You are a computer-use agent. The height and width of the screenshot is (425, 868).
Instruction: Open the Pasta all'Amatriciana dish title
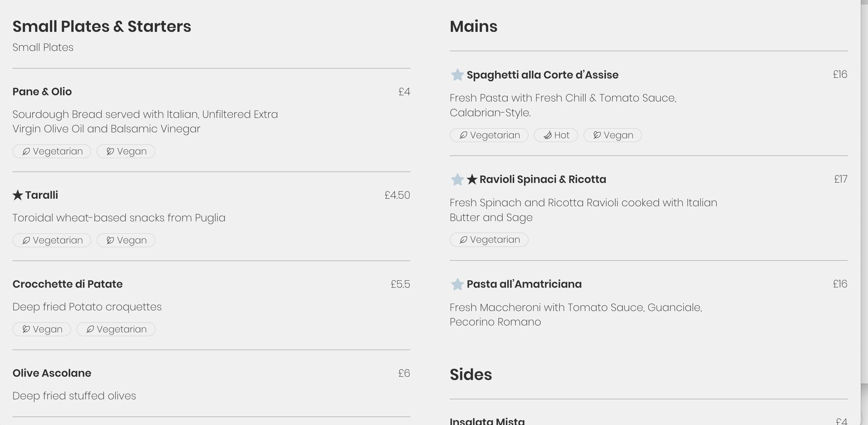pos(524,284)
